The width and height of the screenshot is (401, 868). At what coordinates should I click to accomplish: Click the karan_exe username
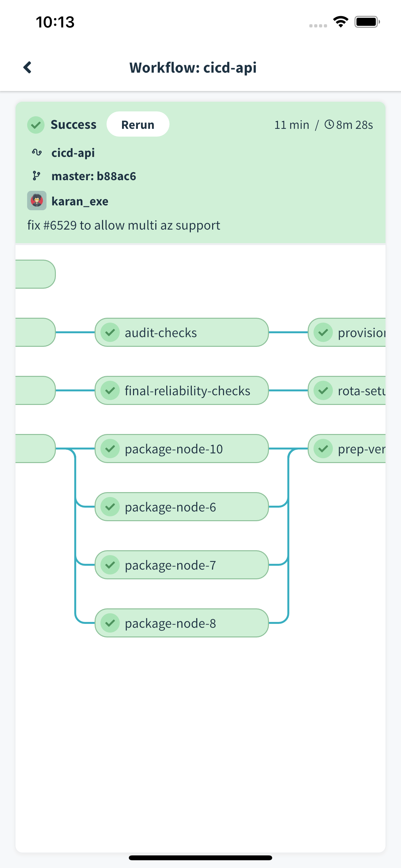click(80, 201)
